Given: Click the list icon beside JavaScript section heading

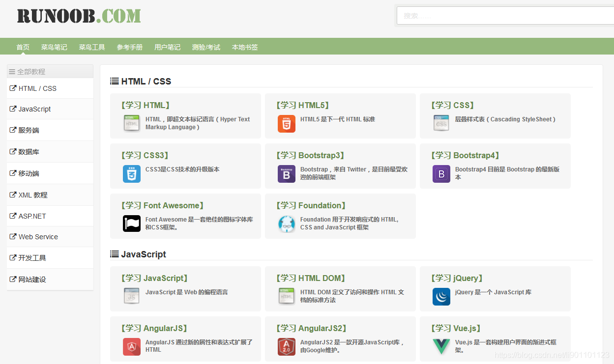Looking at the screenshot, I should (x=114, y=254).
